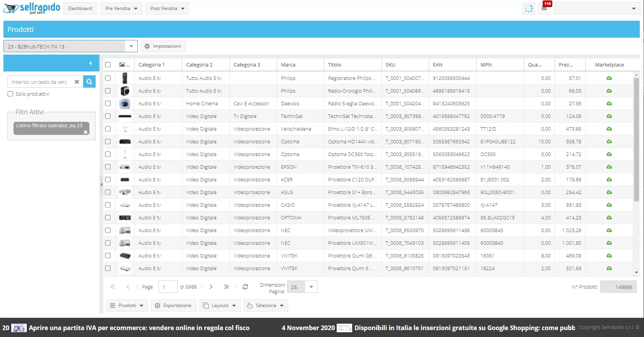644x337 pixels.
Task: Go to the next page
Action: pos(211,287)
